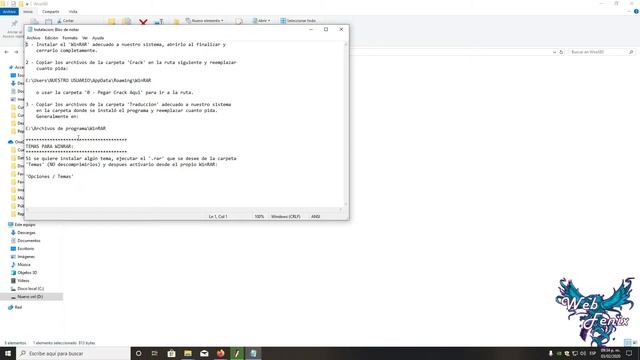The width and height of the screenshot is (640, 360).
Task: Select Nuevo vol (D:) drive
Action: coord(31,297)
